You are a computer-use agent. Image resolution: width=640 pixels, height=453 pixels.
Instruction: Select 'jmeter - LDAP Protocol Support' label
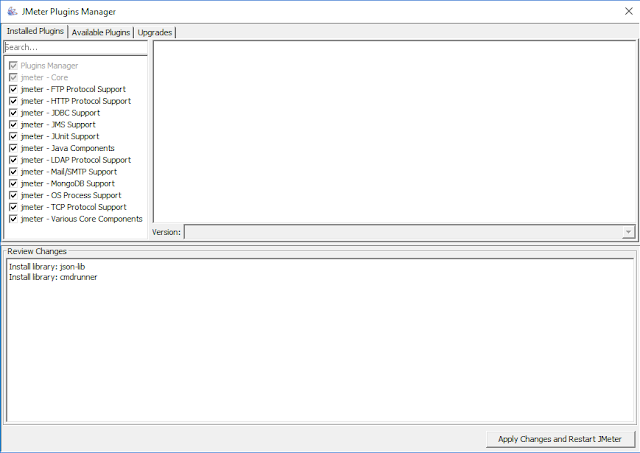pyautogui.click(x=76, y=160)
